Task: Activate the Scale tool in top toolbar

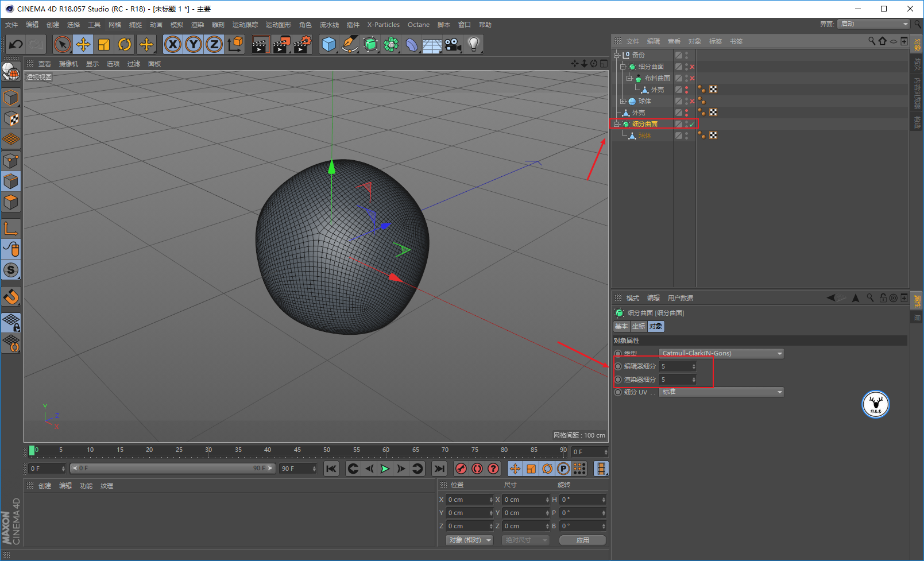Action: click(104, 44)
